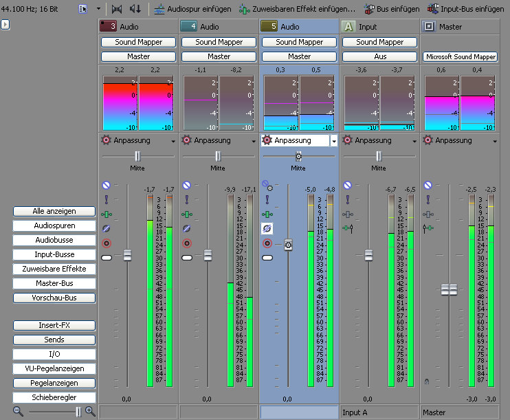Toggle the Audiospuren visibility button
The height and width of the screenshot is (420, 510).
pos(55,225)
